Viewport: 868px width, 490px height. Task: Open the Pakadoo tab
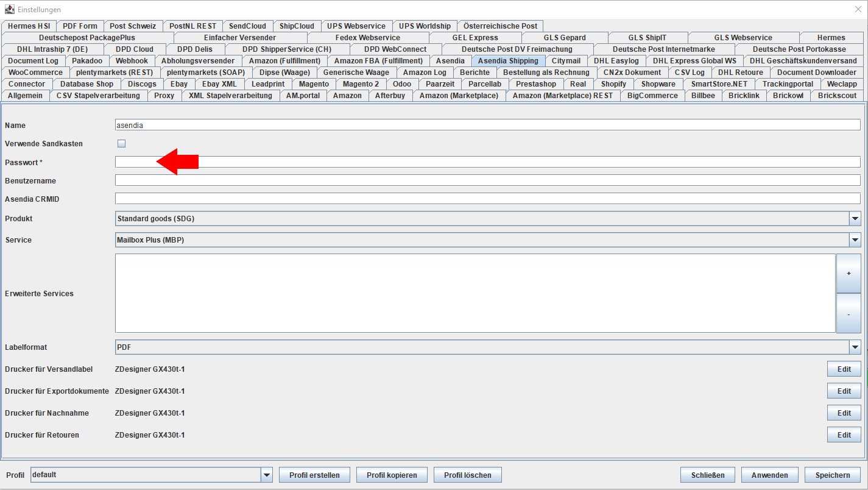(87, 61)
